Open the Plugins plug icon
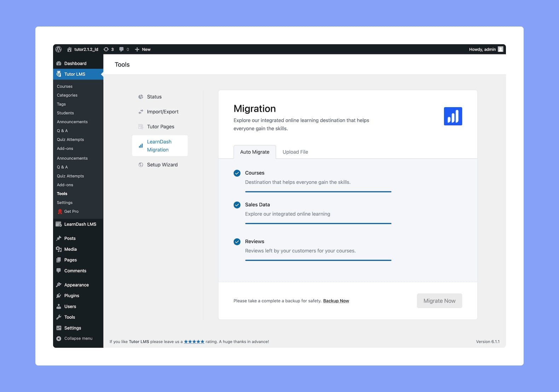This screenshot has height=392, width=559. 59,296
